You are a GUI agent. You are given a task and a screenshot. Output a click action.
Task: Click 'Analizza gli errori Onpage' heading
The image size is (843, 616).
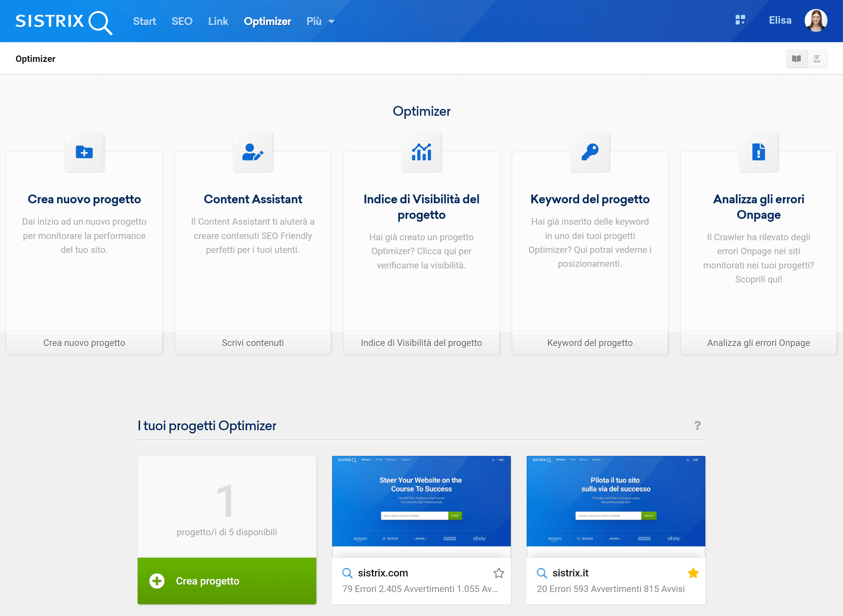tap(758, 207)
